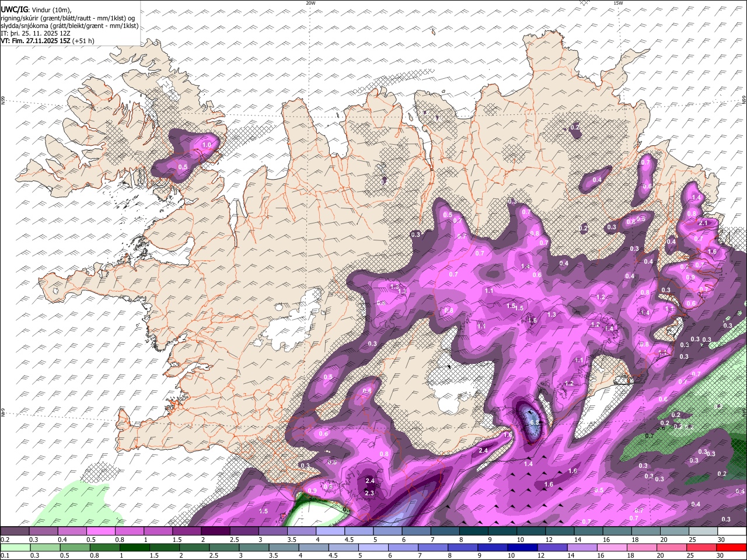Pick the light pink lower-legend swatch between 16 and 18
Image resolution: width=747 pixels, height=560 pixels.
click(612, 547)
